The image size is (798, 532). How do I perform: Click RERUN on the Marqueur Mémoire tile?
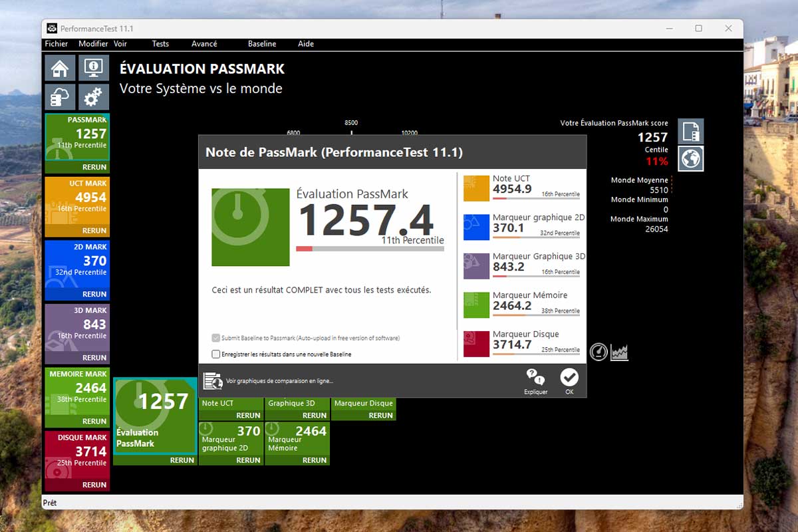click(x=315, y=460)
